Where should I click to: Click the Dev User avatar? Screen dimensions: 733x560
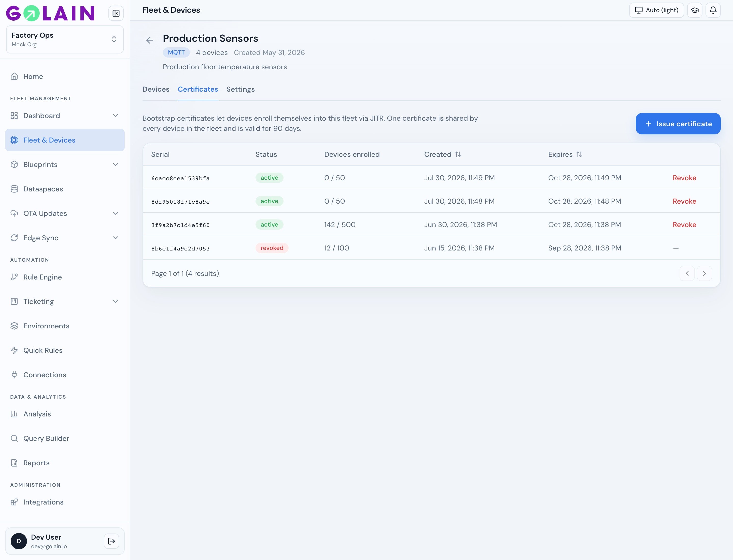pos(19,541)
